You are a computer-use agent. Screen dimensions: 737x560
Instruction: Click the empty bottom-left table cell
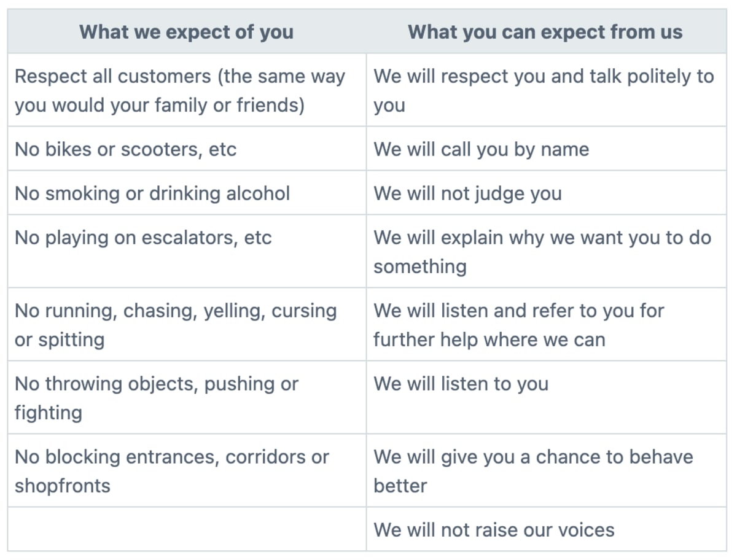[187, 529]
